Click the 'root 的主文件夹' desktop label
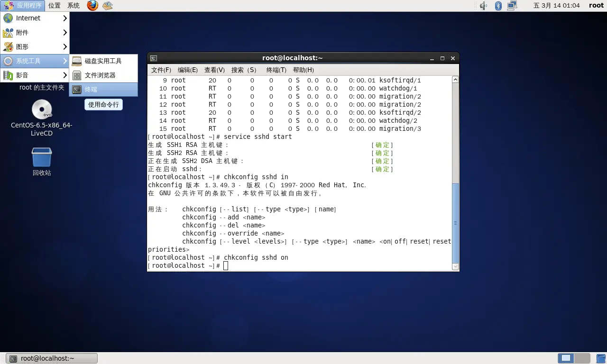The image size is (607, 364). pyautogui.click(x=42, y=88)
